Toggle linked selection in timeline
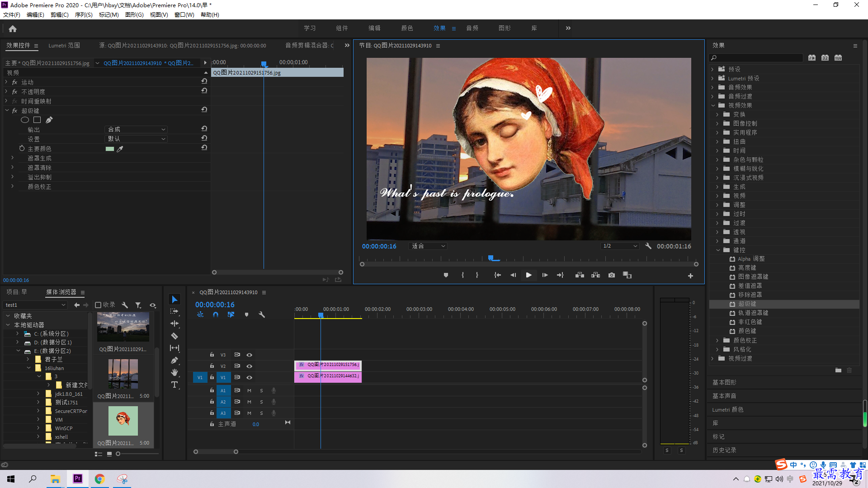The height and width of the screenshot is (488, 868). tap(231, 314)
